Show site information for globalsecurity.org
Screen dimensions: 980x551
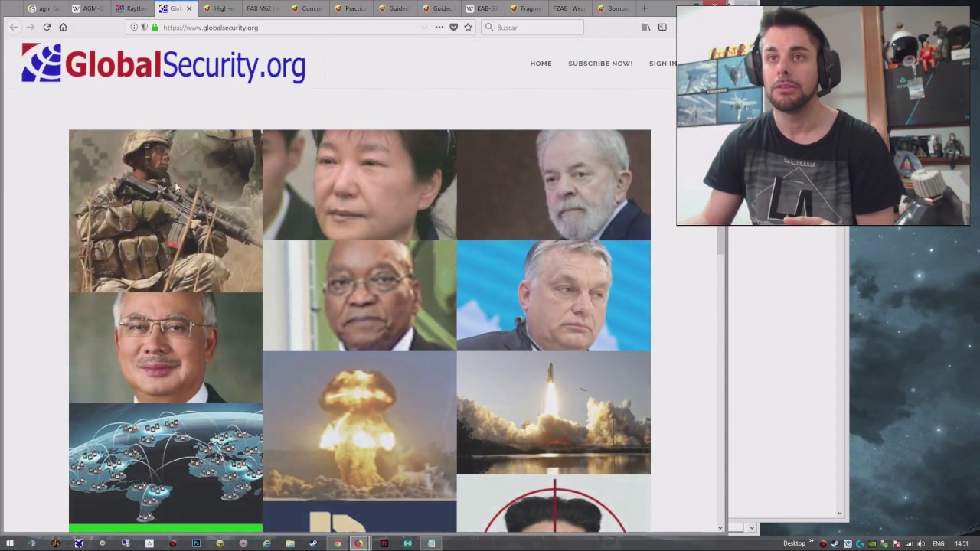point(134,28)
